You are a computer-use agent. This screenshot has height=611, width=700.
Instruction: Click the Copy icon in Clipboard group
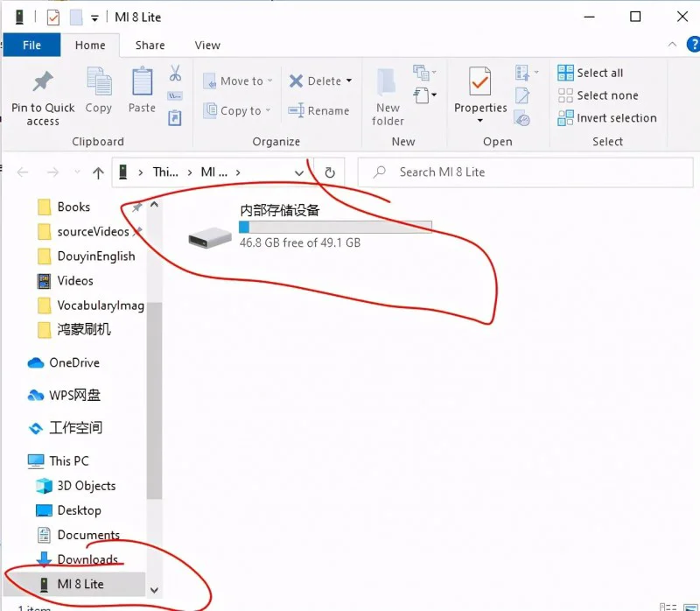(x=98, y=83)
